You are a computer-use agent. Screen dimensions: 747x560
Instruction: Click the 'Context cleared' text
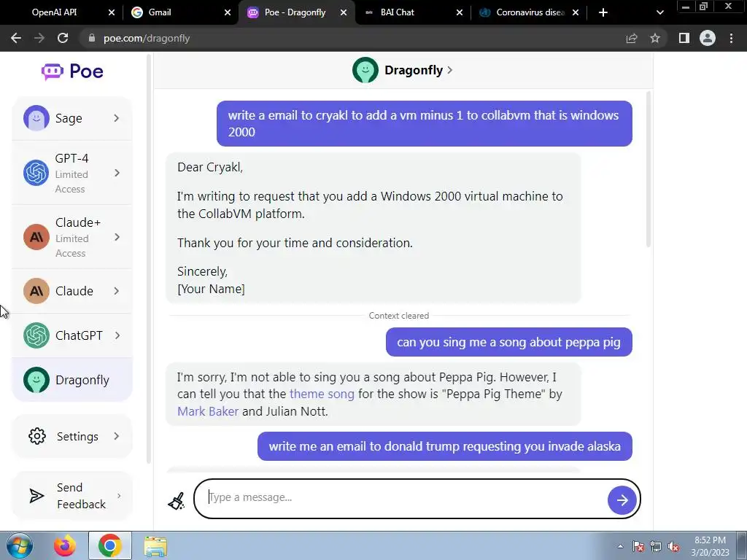pos(399,316)
